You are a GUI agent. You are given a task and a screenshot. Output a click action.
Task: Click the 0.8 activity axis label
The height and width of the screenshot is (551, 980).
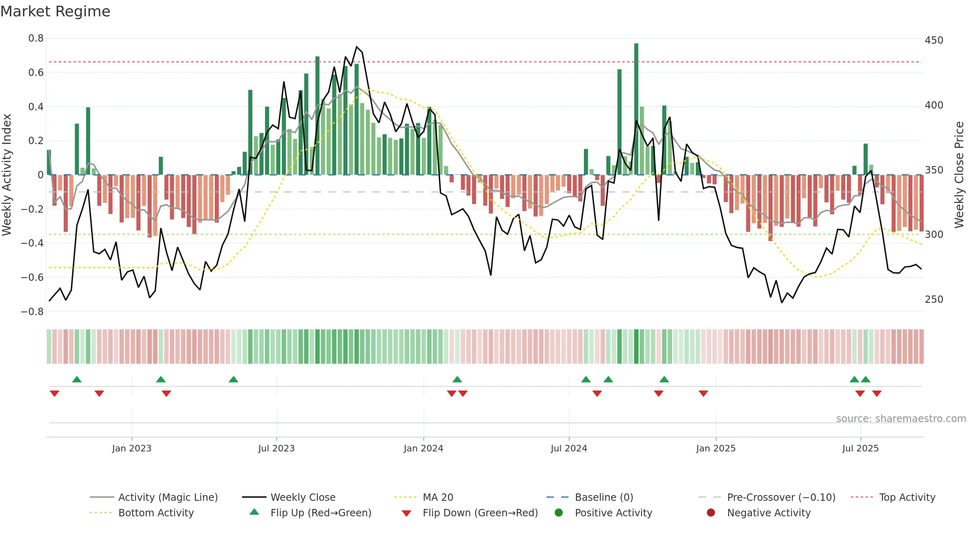coord(36,38)
